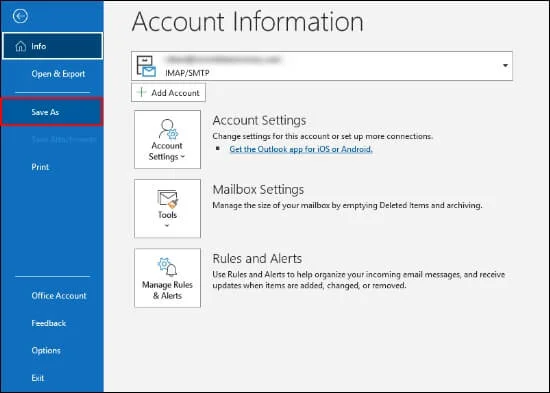Click the back arrow circle icon
Screen dimensions: 550x393
20,16
